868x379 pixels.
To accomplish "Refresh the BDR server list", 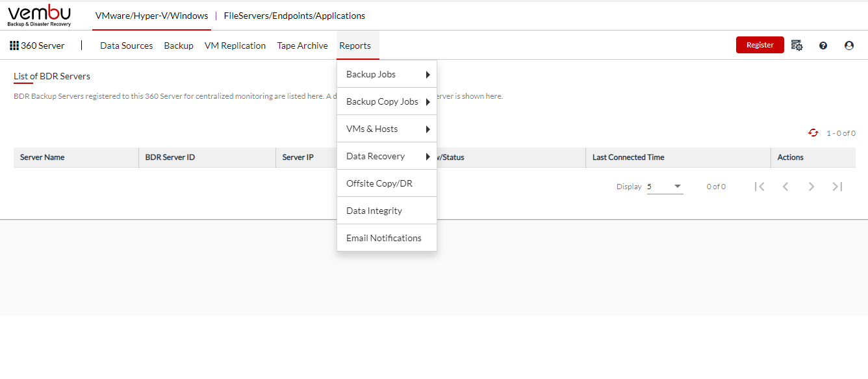I will 813,133.
